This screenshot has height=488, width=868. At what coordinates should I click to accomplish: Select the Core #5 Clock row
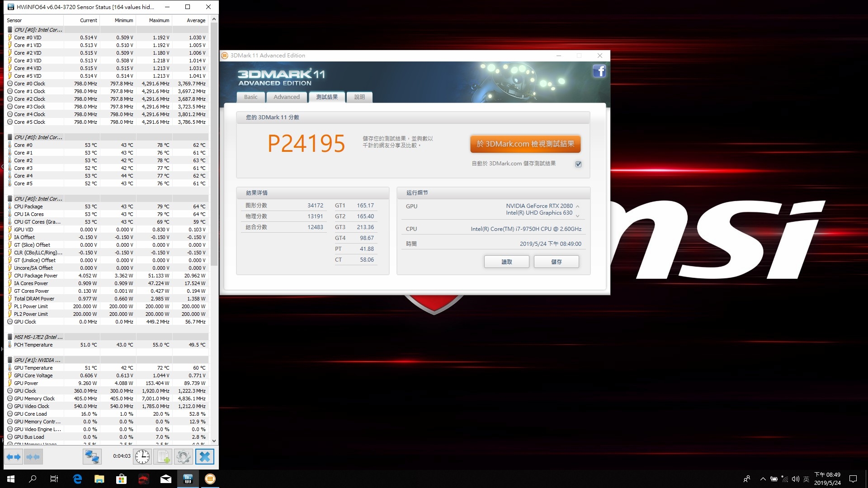click(x=107, y=122)
